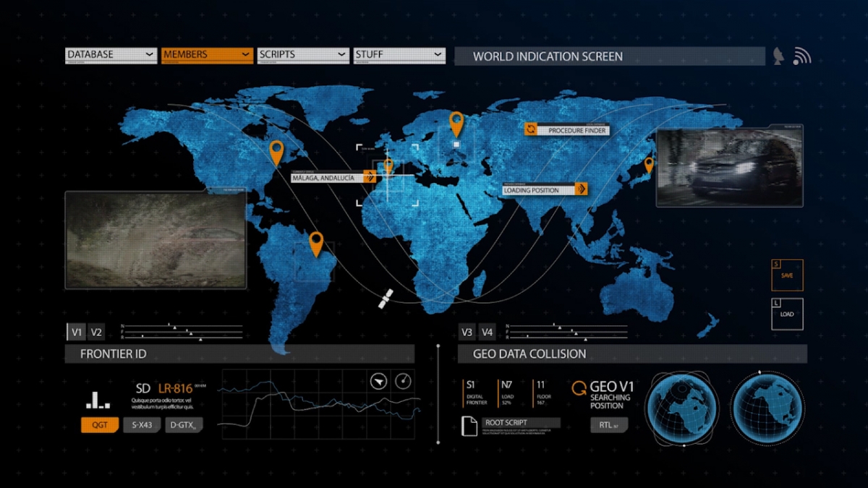Viewport: 868px width, 488px height.
Task: Switch to the V3 tab
Action: coord(467,333)
